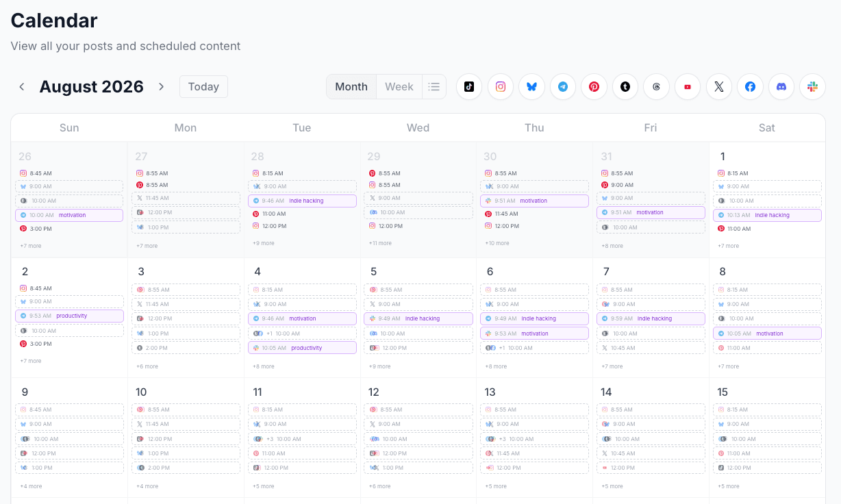Open 12:00 PM post on August 15
841x504 pixels.
coord(767,468)
